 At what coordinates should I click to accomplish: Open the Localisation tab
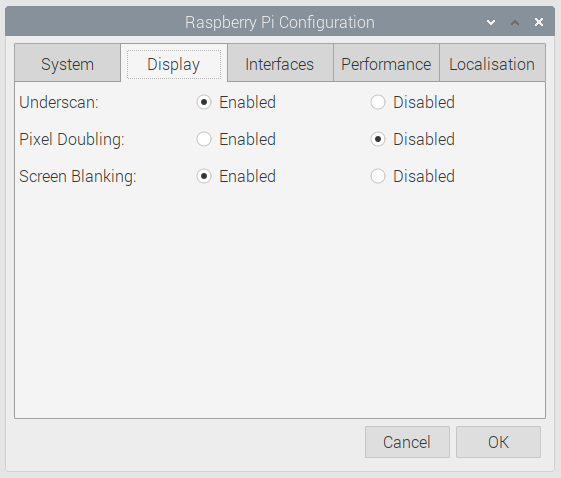[492, 63]
